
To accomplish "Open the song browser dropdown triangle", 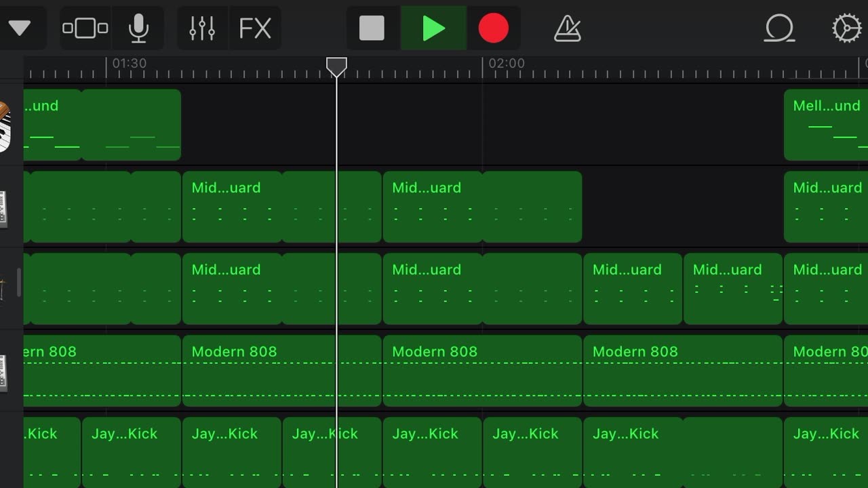I will [x=19, y=28].
